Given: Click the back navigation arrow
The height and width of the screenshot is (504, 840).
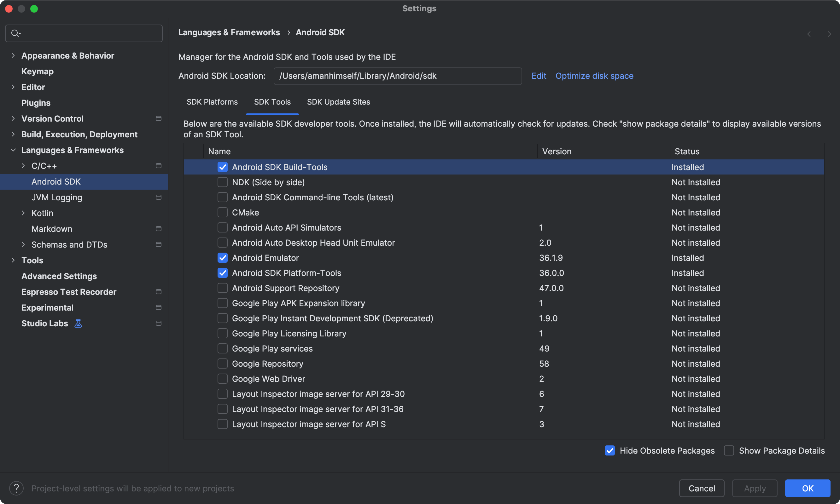Looking at the screenshot, I should point(811,34).
